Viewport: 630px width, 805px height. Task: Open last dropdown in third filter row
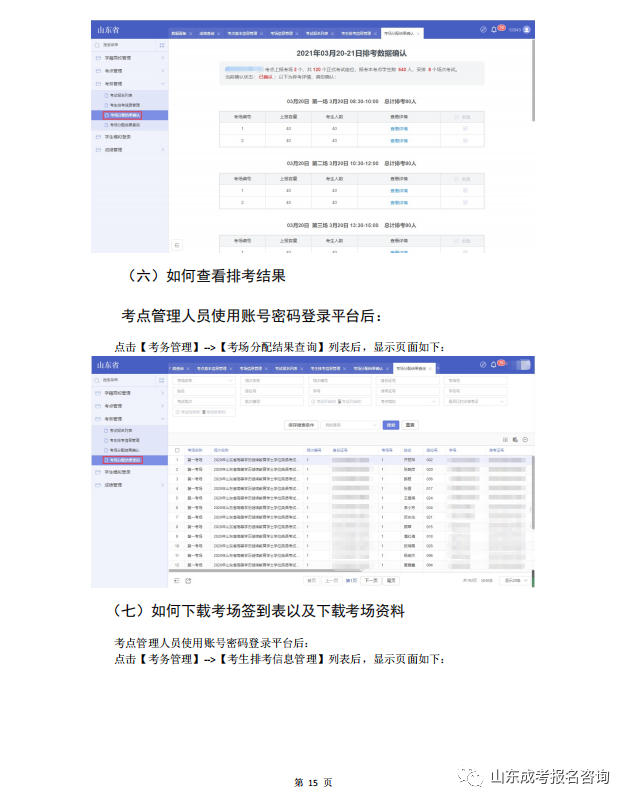pos(475,401)
